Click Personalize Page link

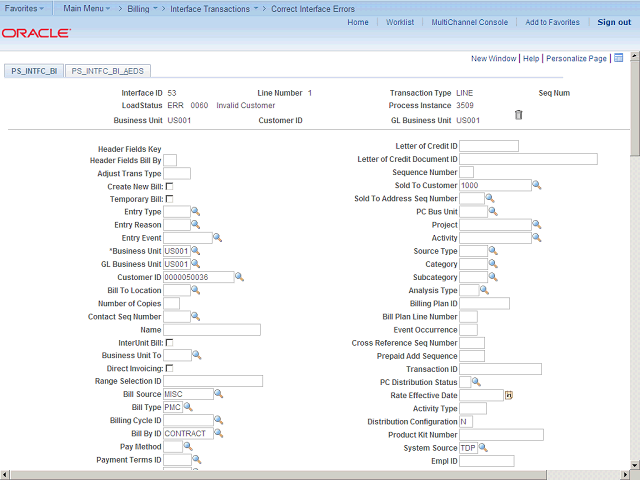click(x=576, y=58)
